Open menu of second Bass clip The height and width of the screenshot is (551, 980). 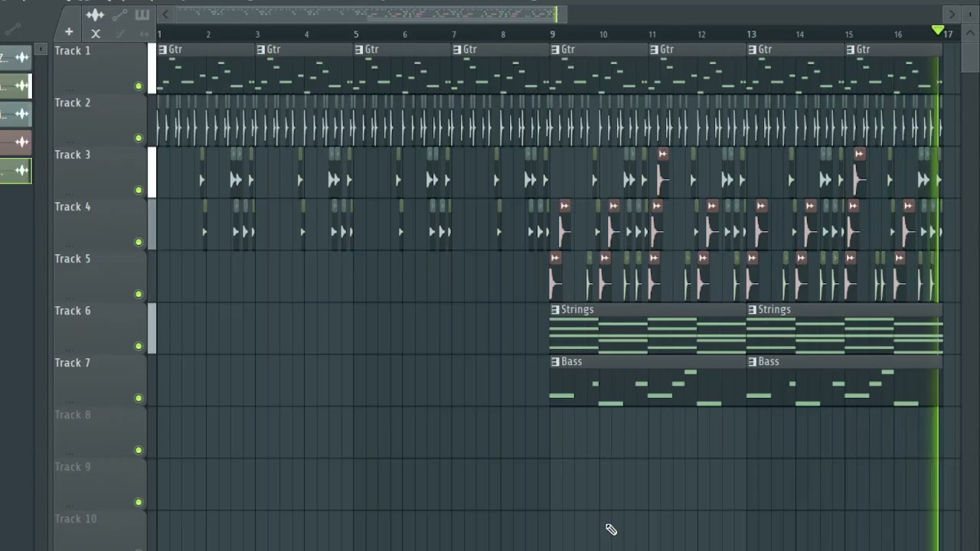tap(752, 361)
